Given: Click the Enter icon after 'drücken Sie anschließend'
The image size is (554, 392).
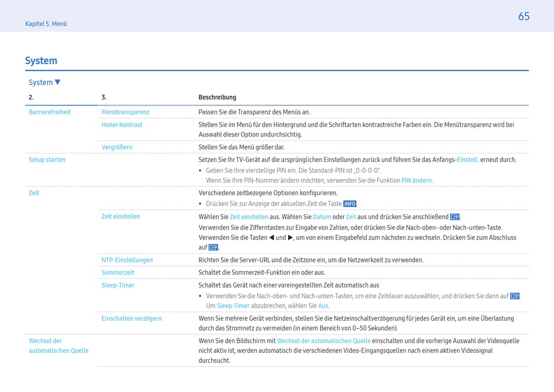Looking at the screenshot, I should click(x=455, y=217).
